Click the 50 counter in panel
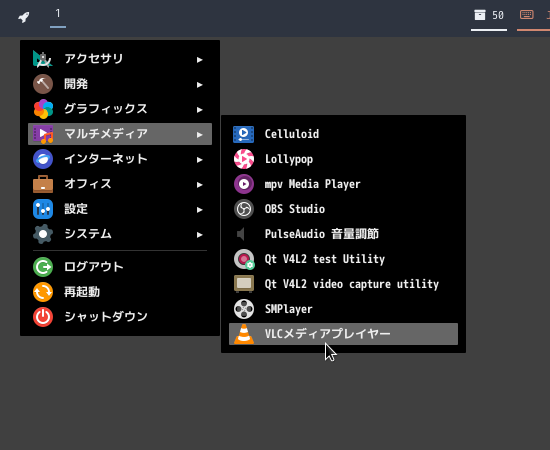 498,15
